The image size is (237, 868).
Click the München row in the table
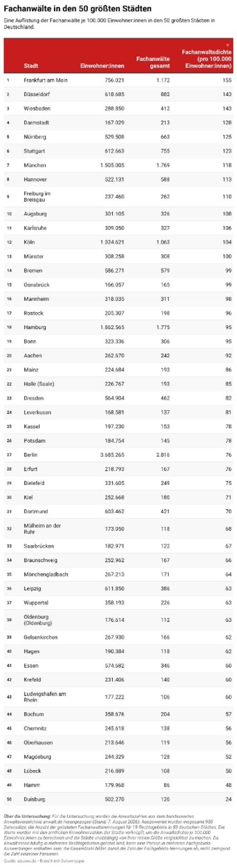click(x=118, y=165)
